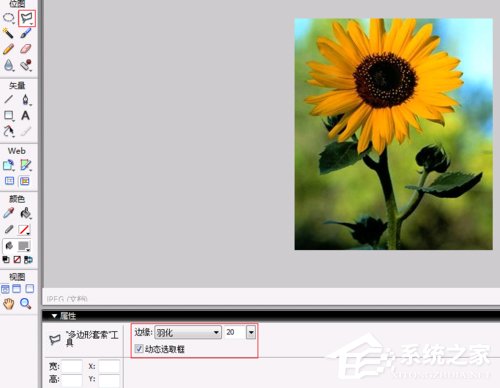Select the Hand tool

pos(9,304)
